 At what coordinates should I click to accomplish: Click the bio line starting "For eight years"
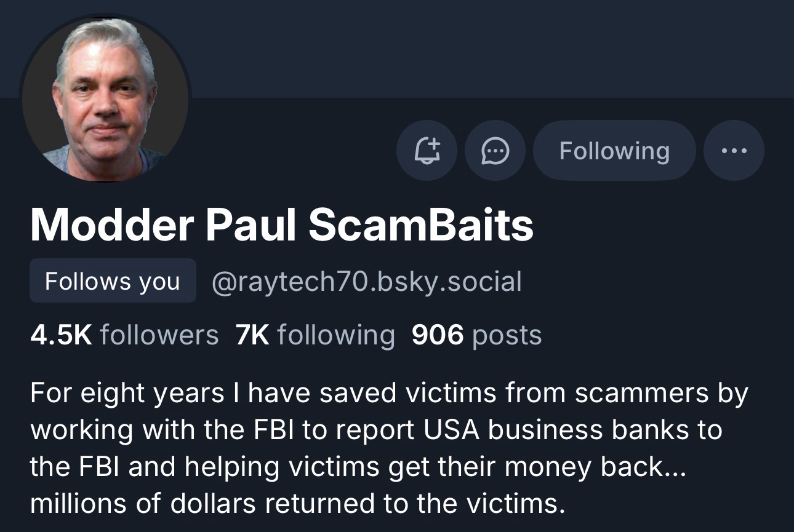pyautogui.click(x=388, y=394)
